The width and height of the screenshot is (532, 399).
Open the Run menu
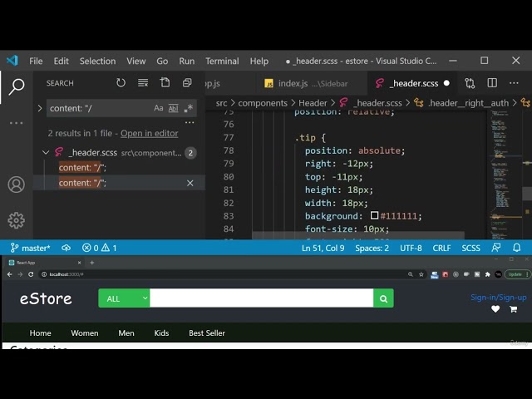(187, 61)
